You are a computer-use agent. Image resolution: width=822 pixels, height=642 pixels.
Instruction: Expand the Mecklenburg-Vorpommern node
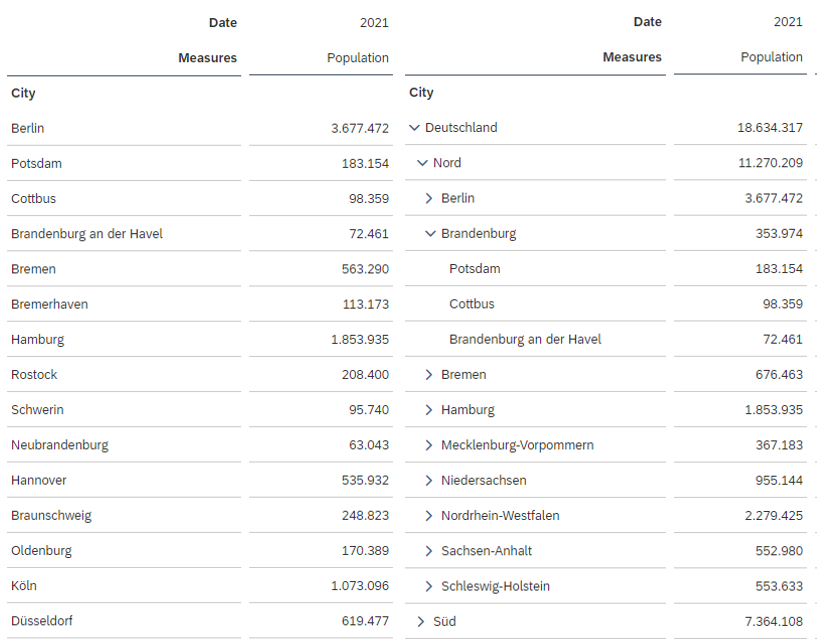(430, 445)
